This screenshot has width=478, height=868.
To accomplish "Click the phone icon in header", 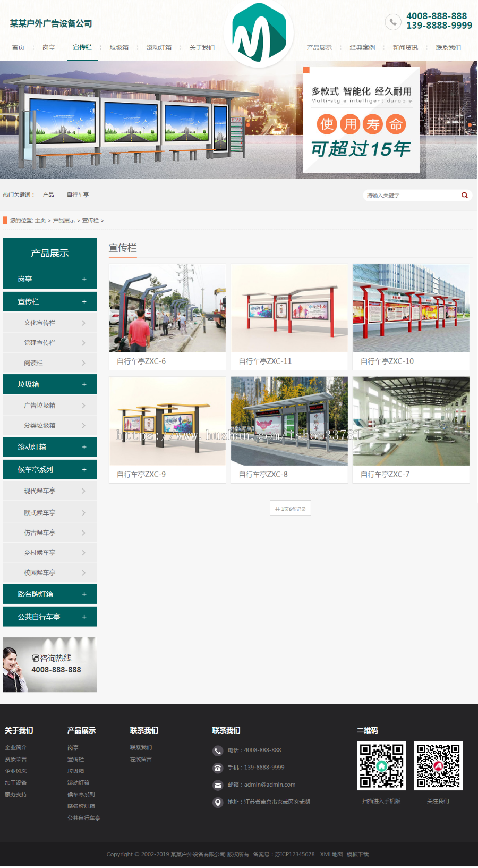I will pyautogui.click(x=392, y=22).
